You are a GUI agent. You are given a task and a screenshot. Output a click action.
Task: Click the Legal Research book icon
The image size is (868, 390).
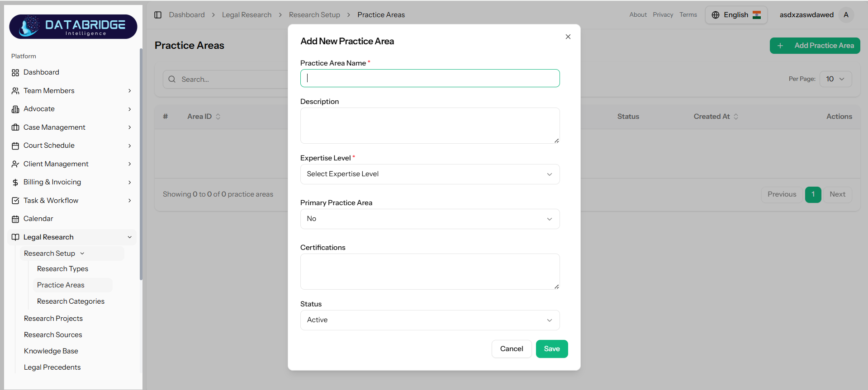click(x=15, y=237)
